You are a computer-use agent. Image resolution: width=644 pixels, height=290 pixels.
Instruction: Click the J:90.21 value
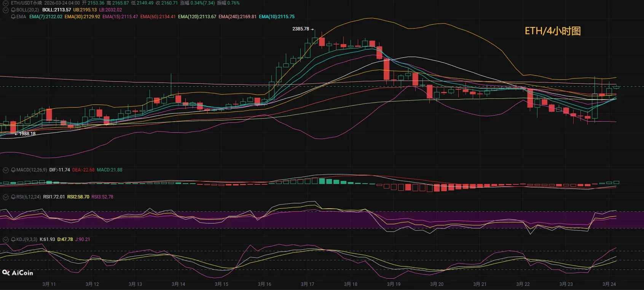click(83, 239)
